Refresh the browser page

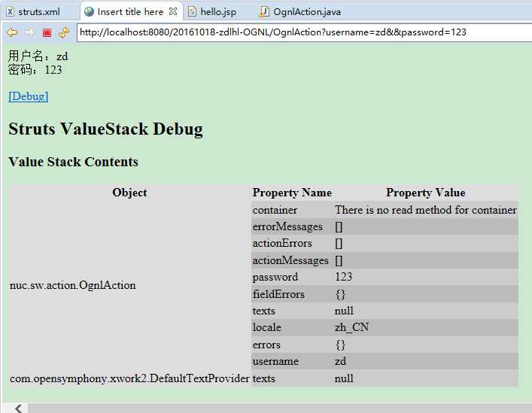coord(64,32)
